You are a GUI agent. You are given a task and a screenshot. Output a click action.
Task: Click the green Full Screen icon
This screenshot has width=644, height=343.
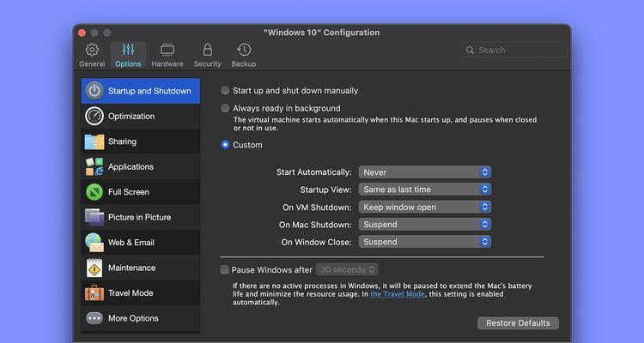[x=94, y=192]
